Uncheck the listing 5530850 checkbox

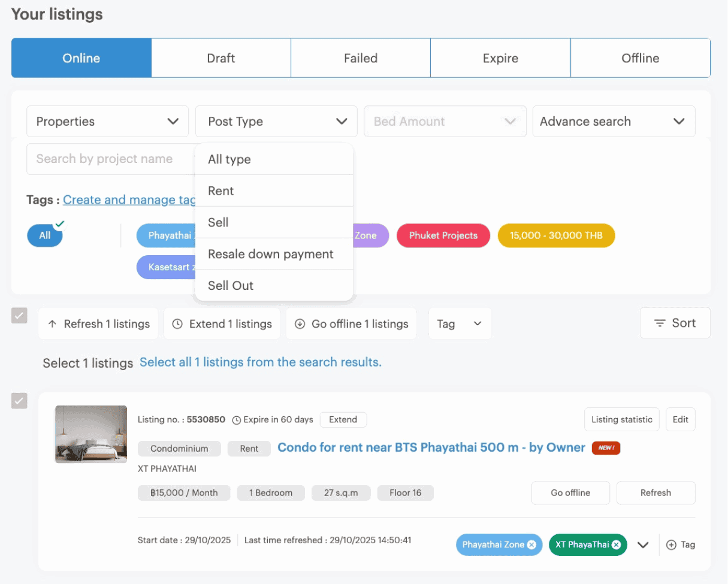pos(19,401)
